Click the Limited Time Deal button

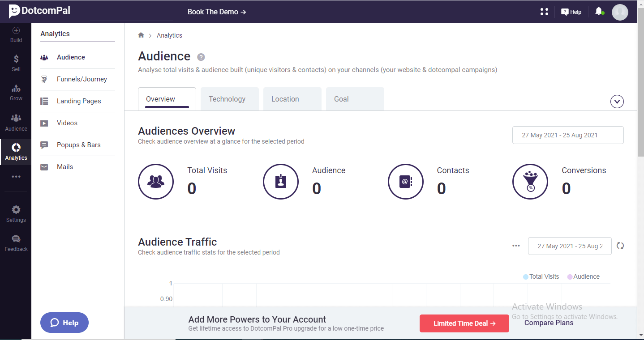464,323
